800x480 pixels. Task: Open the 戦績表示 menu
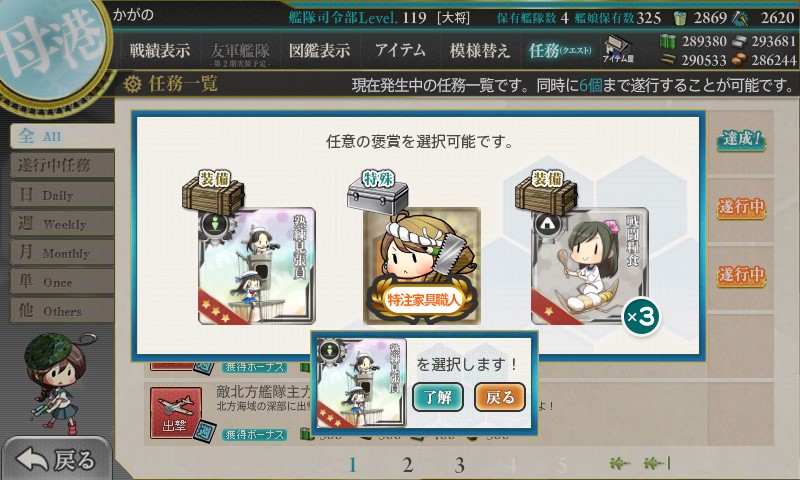coord(160,50)
